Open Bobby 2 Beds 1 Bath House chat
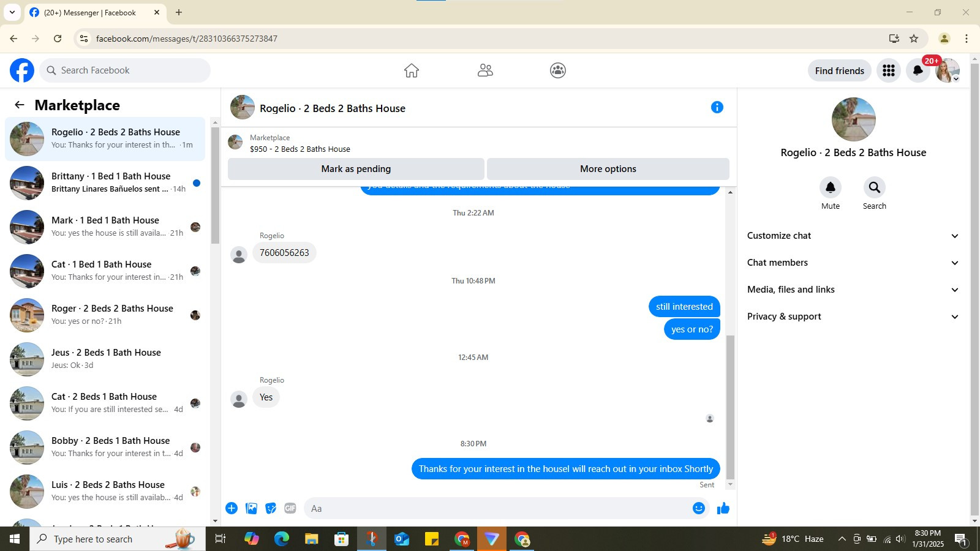Screen dimensions: 980x551 pyautogui.click(x=105, y=448)
